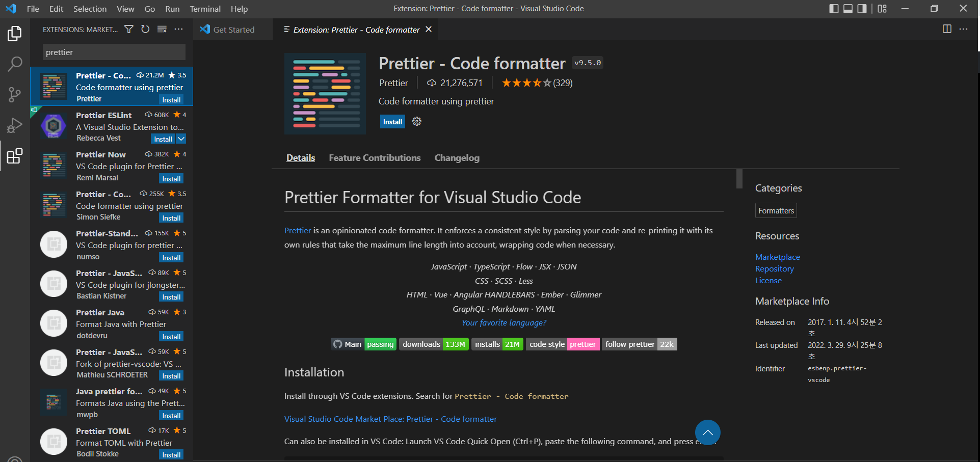The width and height of the screenshot is (980, 462).
Task: Click Your favorite language? link
Action: (504, 323)
